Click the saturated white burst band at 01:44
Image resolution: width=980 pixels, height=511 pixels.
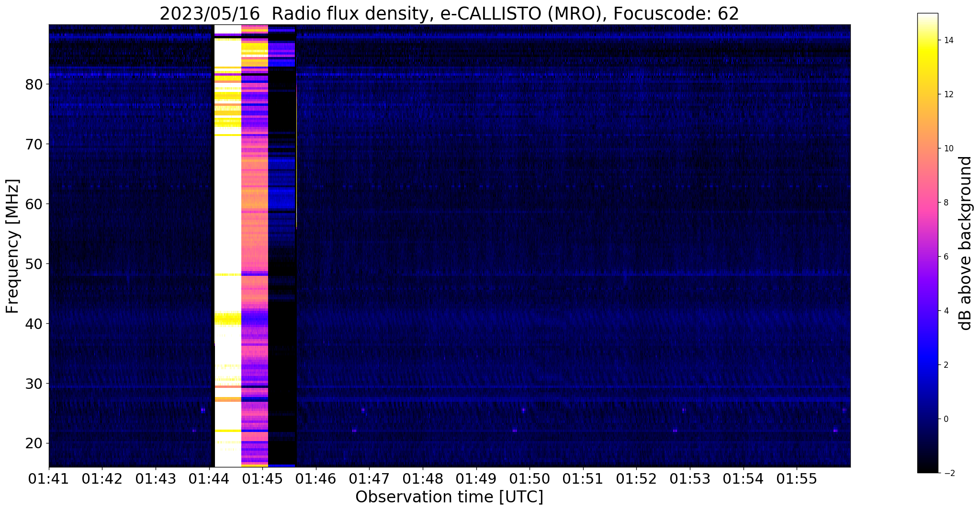point(228,246)
